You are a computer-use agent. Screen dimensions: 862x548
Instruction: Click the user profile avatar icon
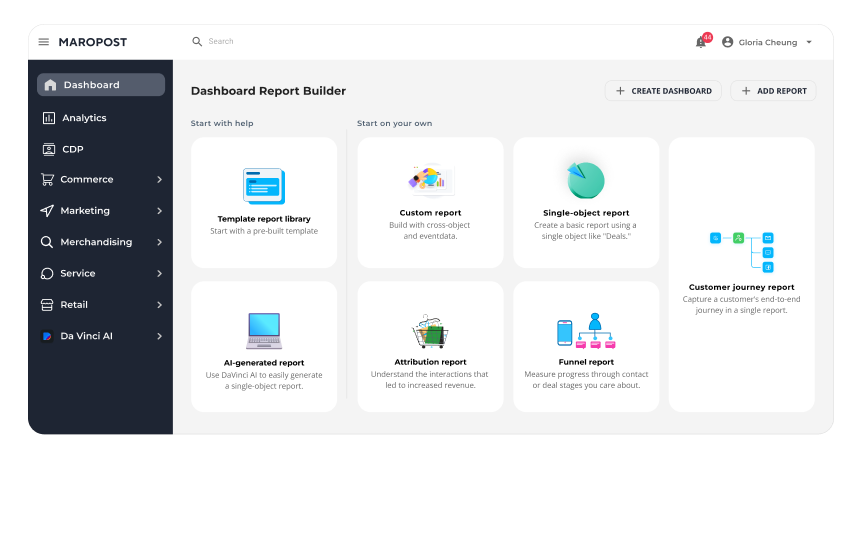pyautogui.click(x=727, y=42)
